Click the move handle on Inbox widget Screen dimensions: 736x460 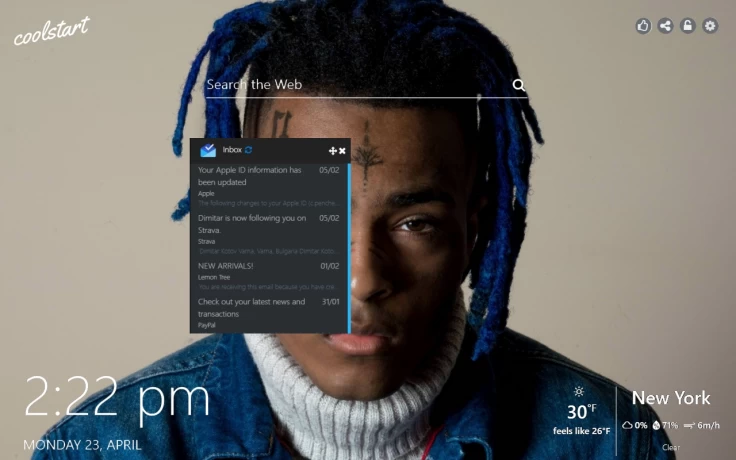pos(332,151)
